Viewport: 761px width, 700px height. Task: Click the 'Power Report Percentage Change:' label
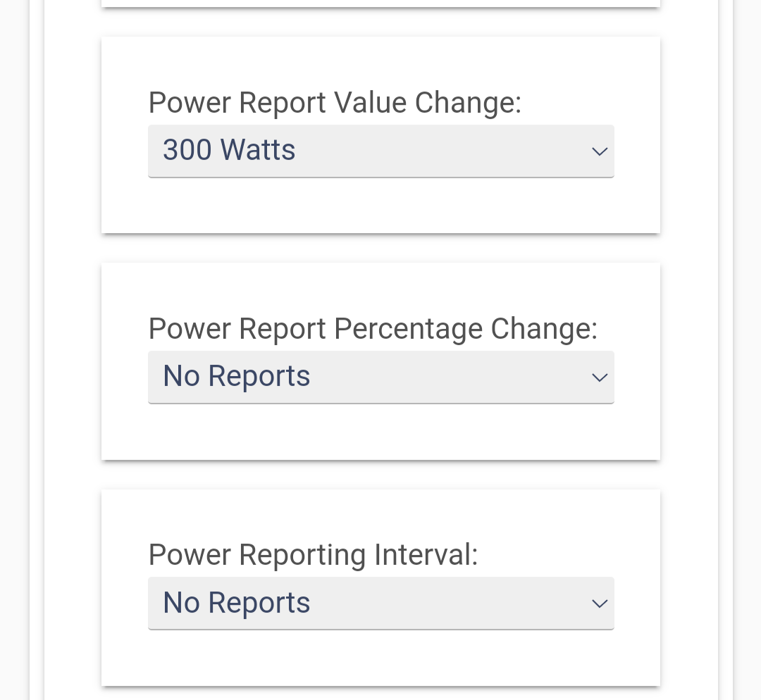pyautogui.click(x=373, y=329)
